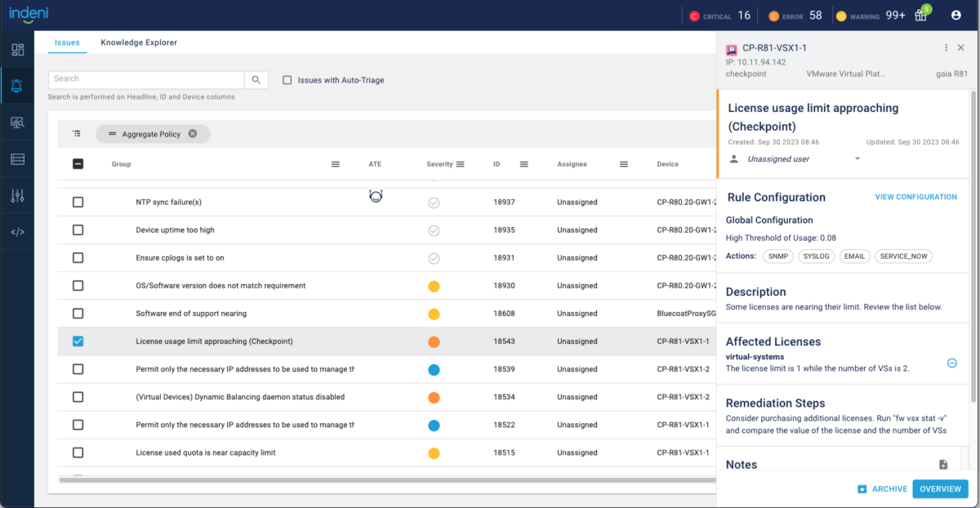Open the Dashboard view in the sidebar
Image resolution: width=980 pixels, height=508 pixels.
17,49
